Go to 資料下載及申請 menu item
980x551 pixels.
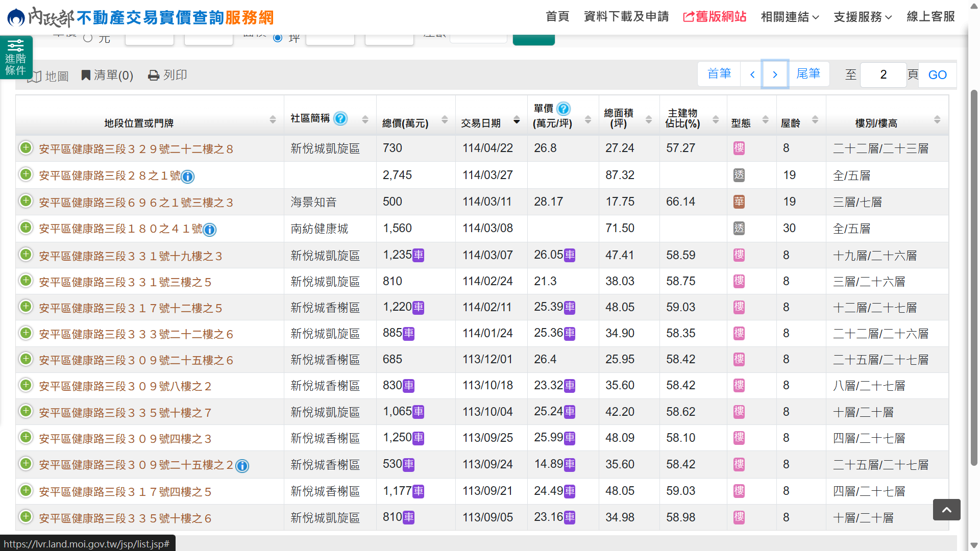tap(626, 17)
